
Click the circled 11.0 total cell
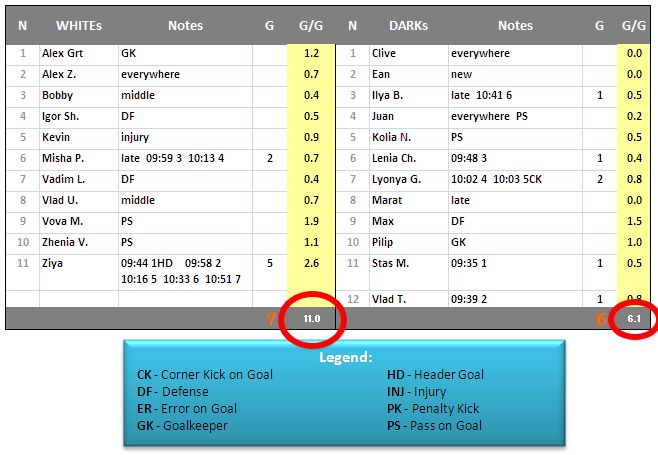311,319
